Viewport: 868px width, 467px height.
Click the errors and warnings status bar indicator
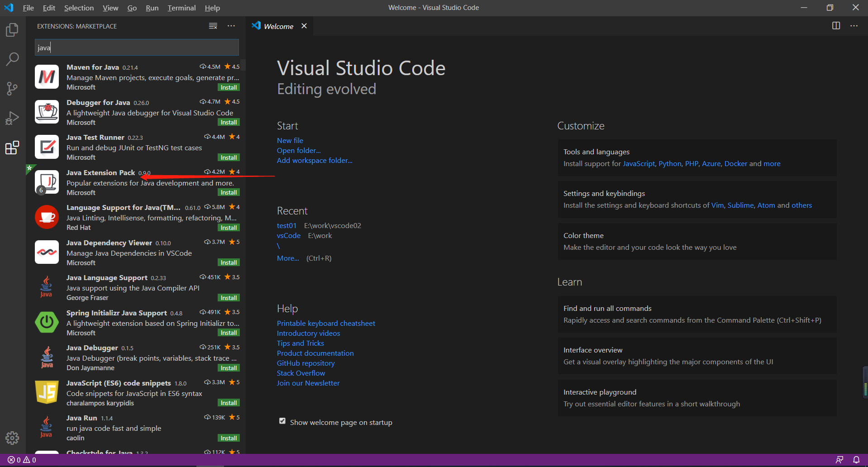point(20,460)
